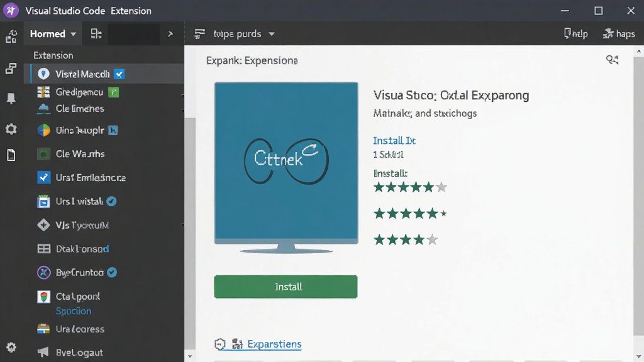Open the second activity bar panel icon

(x=11, y=69)
